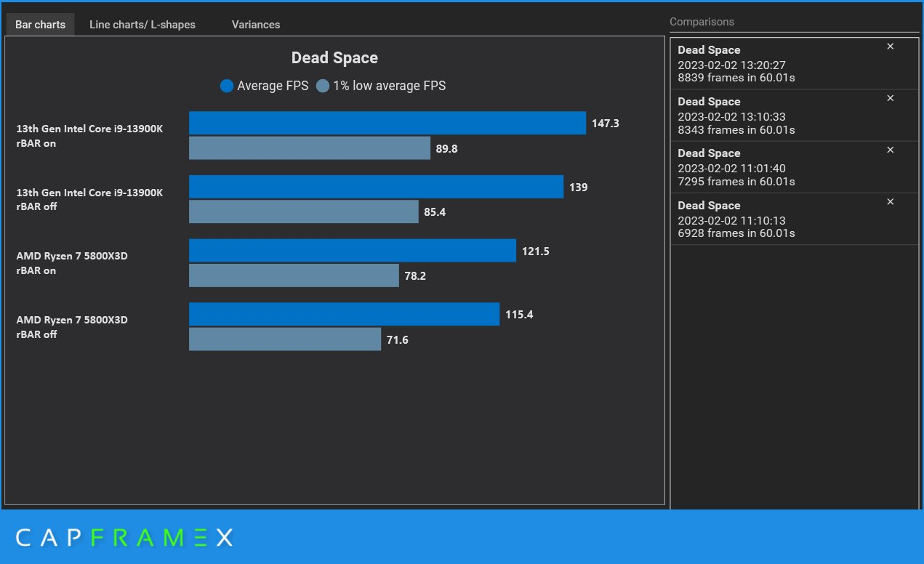
Task: Click the Comparisons panel header
Action: tap(702, 22)
